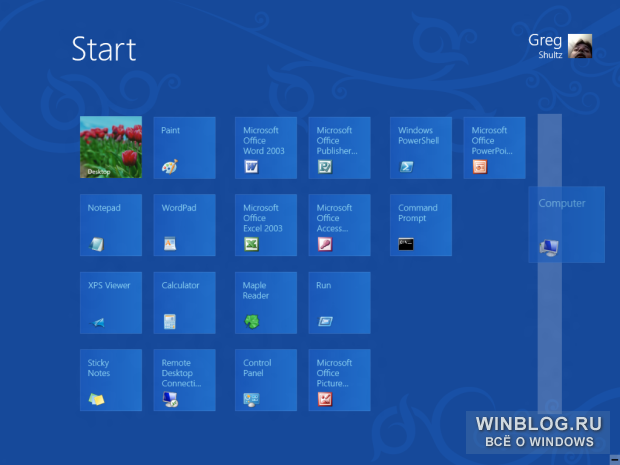Open the Remote Desktop Connection icon
This screenshot has width=620, height=465.
170,399
